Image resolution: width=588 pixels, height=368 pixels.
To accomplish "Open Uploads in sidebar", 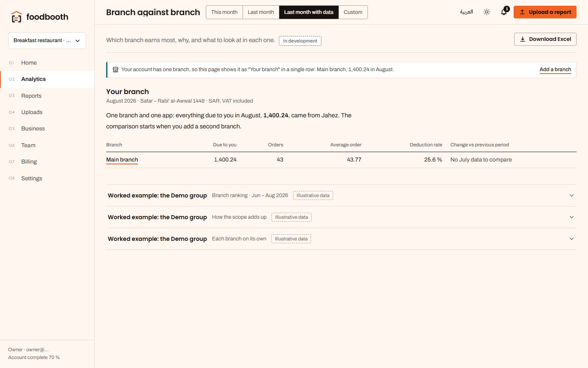I will point(47,112).
